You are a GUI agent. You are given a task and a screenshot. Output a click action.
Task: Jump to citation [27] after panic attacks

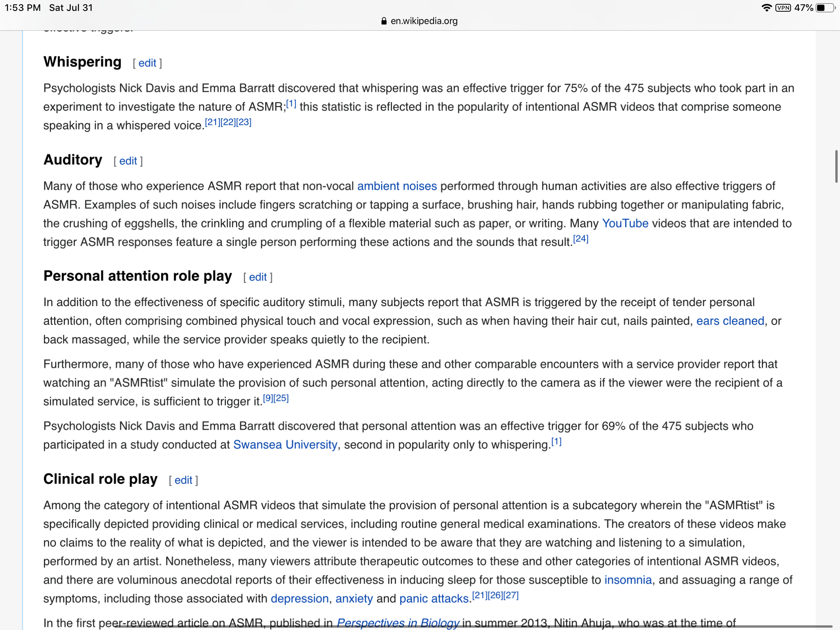point(511,596)
